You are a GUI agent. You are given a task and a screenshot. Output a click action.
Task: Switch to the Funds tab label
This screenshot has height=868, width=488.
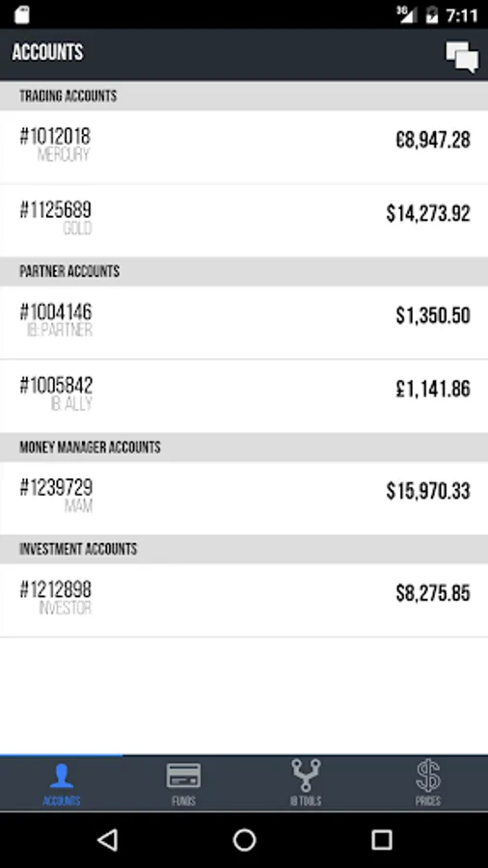[x=183, y=801]
